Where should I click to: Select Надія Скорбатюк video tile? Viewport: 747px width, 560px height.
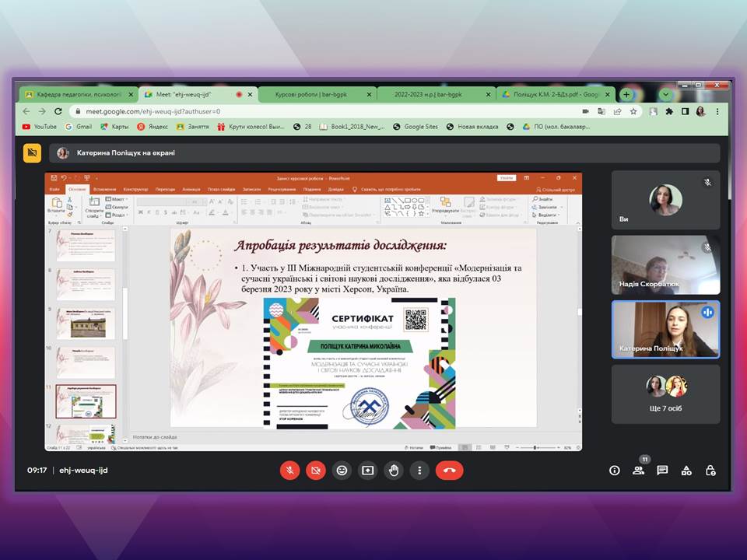click(665, 264)
